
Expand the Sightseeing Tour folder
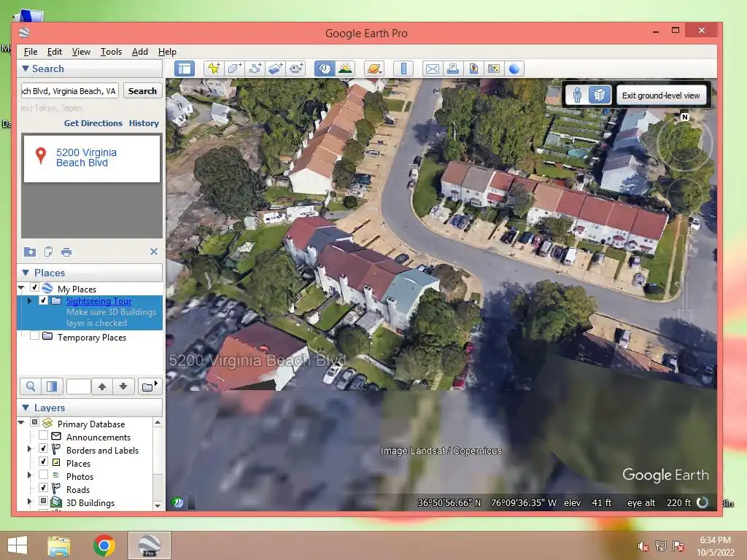[29, 301]
